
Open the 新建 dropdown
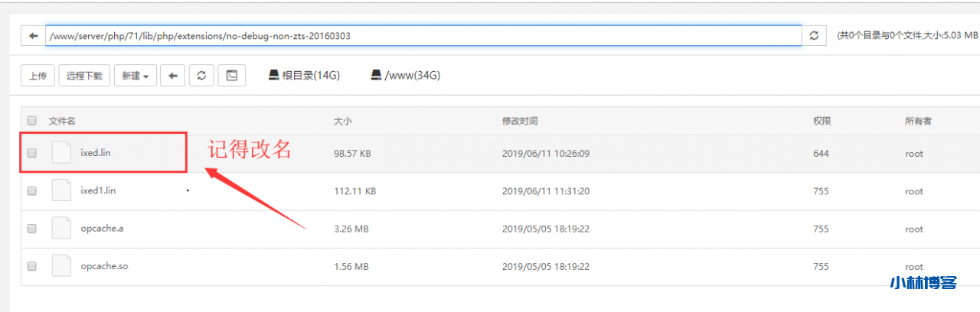coord(136,76)
